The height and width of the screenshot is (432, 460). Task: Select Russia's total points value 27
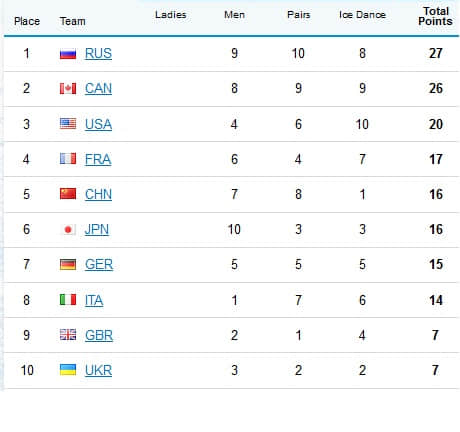coord(436,53)
